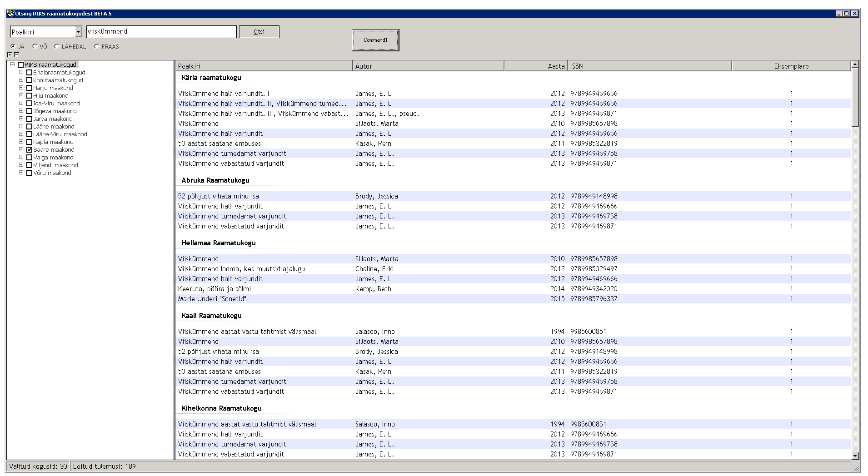The height and width of the screenshot is (476, 868).
Task: Uncheck the Saare maakond checkbox
Action: click(30, 150)
